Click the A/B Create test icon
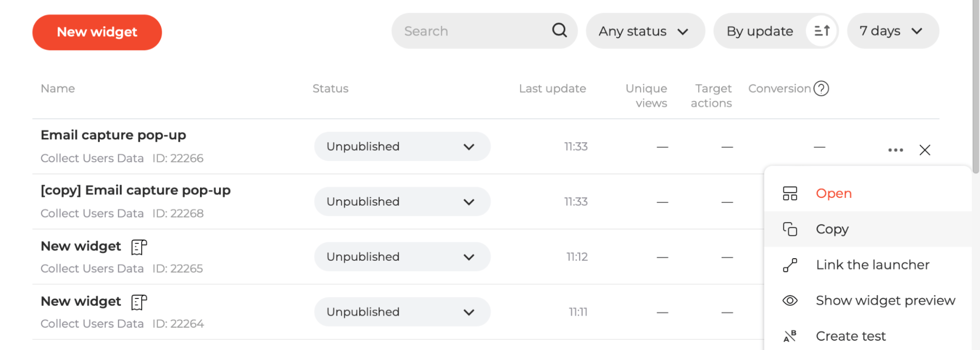The width and height of the screenshot is (980, 350). [x=790, y=336]
